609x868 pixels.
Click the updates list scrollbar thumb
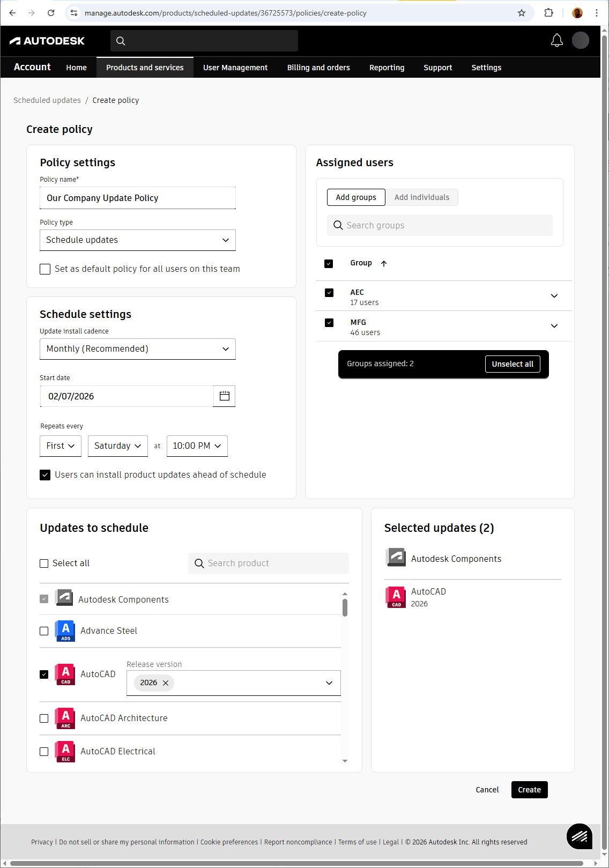coord(345,607)
